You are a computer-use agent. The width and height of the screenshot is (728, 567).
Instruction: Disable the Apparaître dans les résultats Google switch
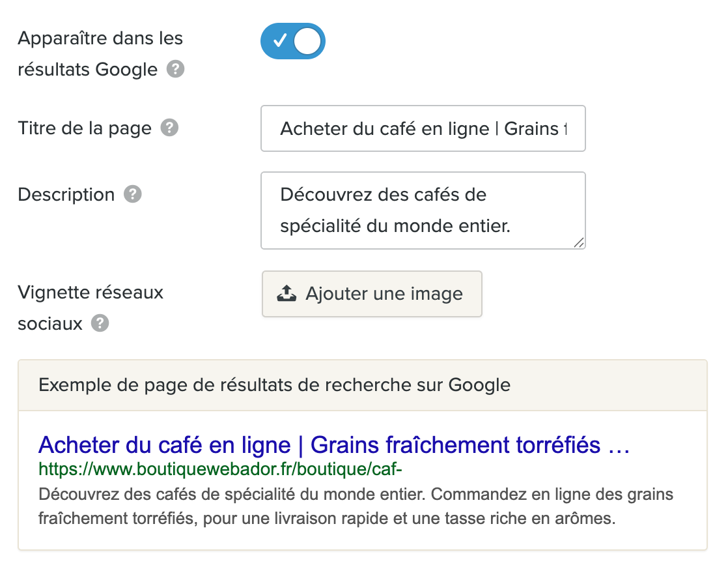point(292,41)
